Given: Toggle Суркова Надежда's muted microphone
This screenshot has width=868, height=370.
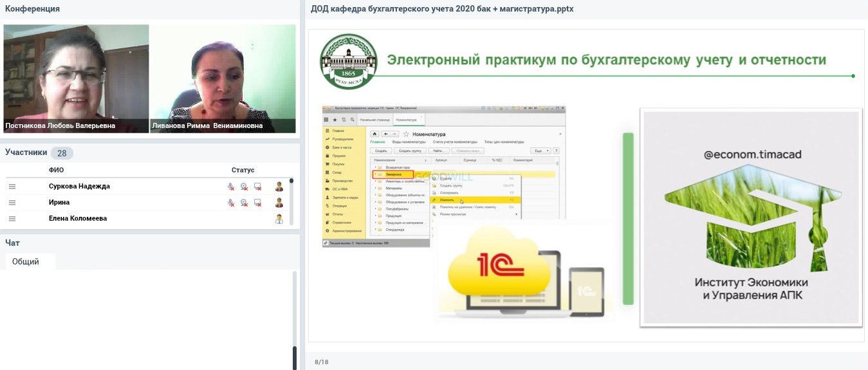Looking at the screenshot, I should [231, 187].
